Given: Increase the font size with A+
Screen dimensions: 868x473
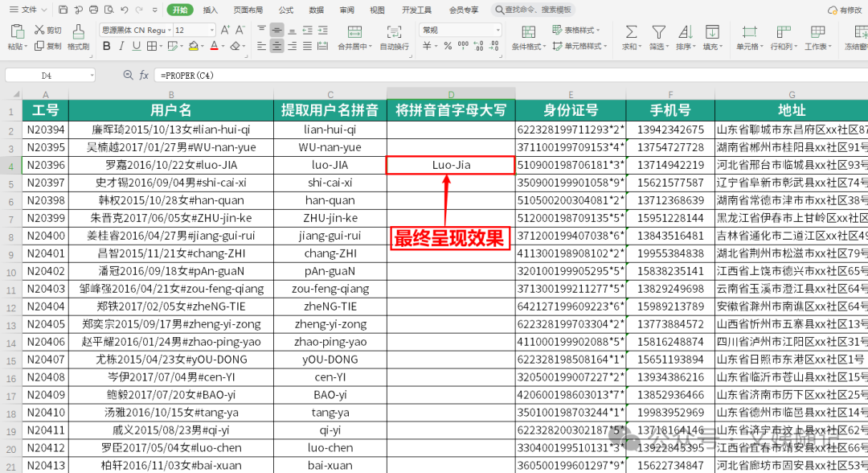Looking at the screenshot, I should 225,30.
